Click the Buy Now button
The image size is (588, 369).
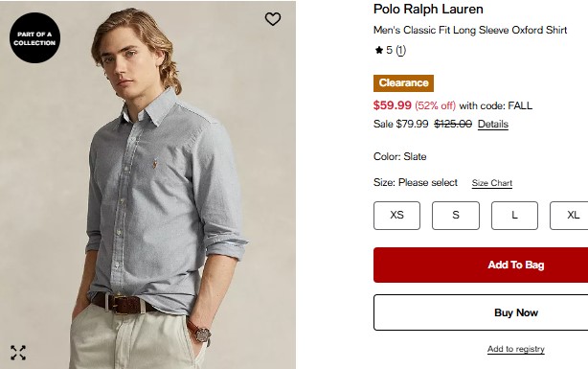481,312
